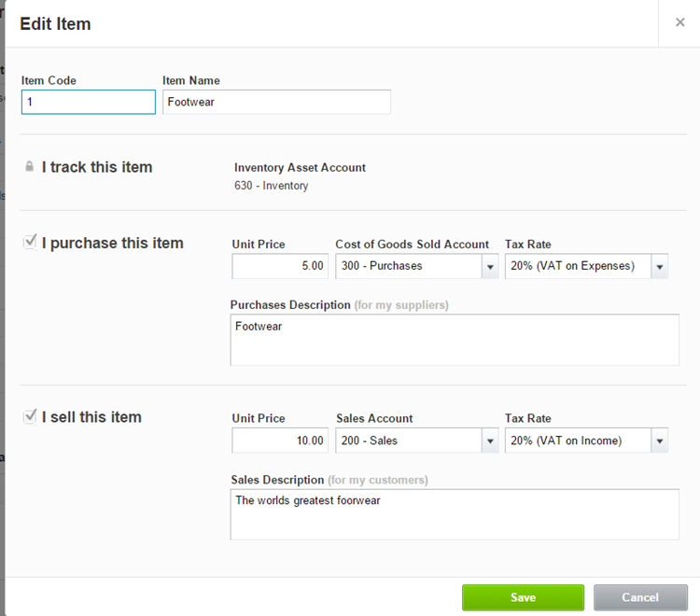Image resolution: width=700 pixels, height=616 pixels.
Task: Click the 630 - Inventory account text
Action: [271, 185]
